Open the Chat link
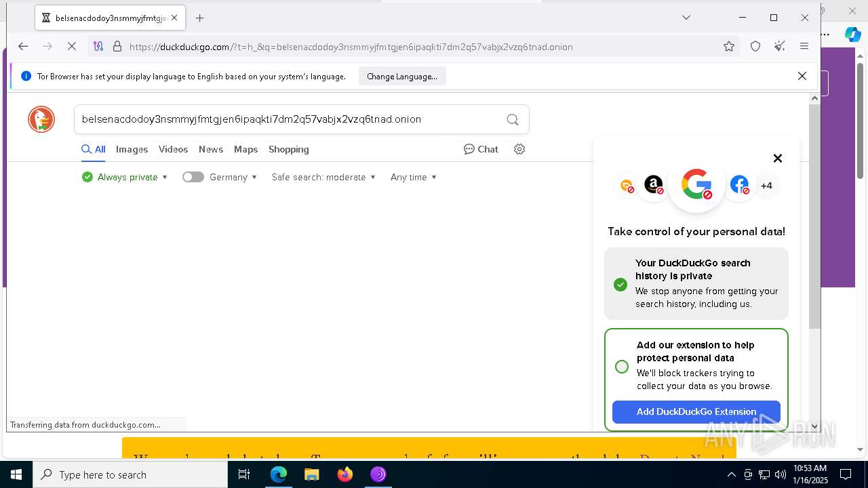Viewport: 868px width, 488px height. point(481,149)
